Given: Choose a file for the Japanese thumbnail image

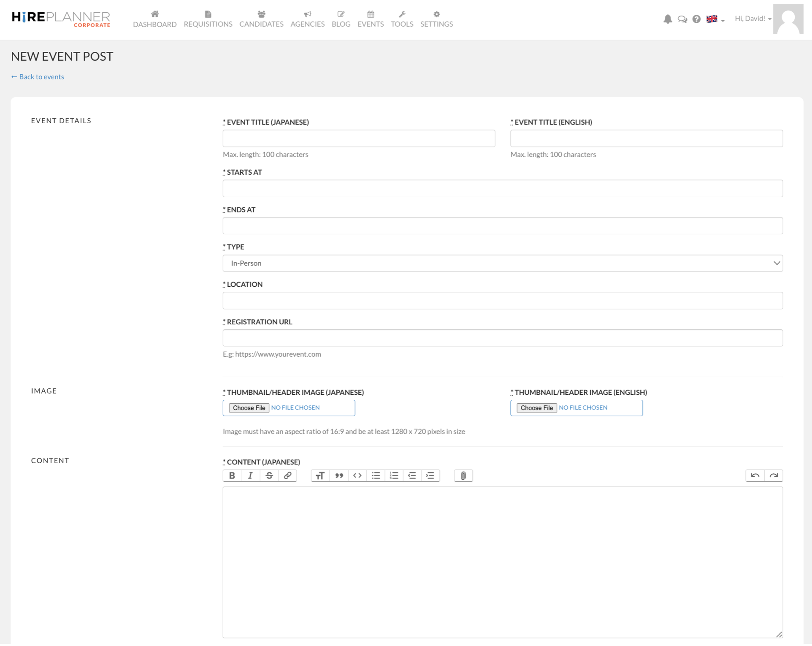Looking at the screenshot, I should 248,407.
